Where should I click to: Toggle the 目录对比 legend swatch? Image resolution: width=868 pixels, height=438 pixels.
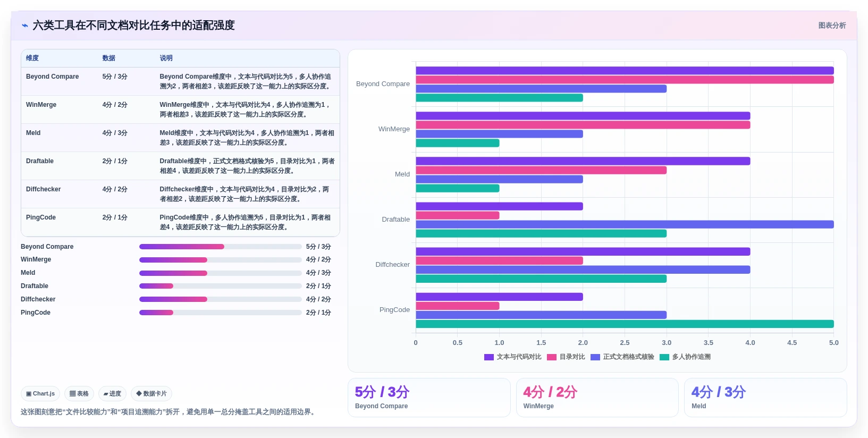tap(552, 357)
